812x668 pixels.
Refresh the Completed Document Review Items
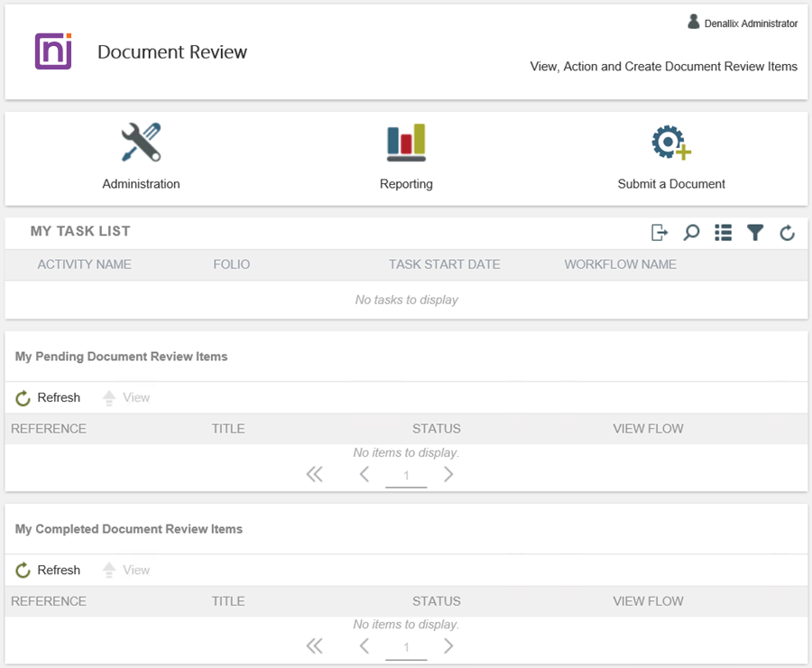49,571
